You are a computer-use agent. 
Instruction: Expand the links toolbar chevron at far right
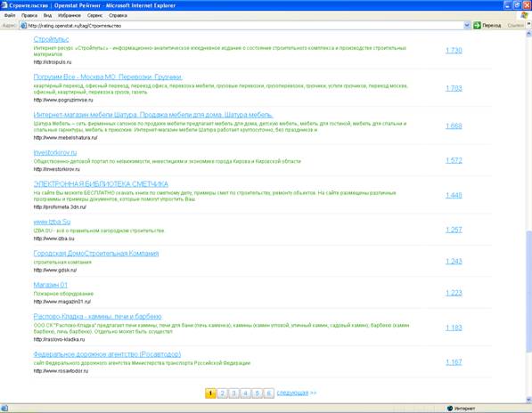528,24
